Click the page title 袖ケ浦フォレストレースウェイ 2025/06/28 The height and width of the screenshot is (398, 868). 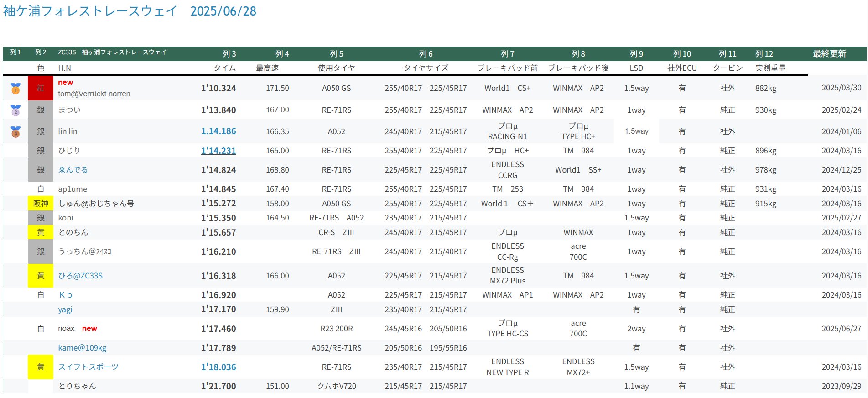pyautogui.click(x=130, y=11)
